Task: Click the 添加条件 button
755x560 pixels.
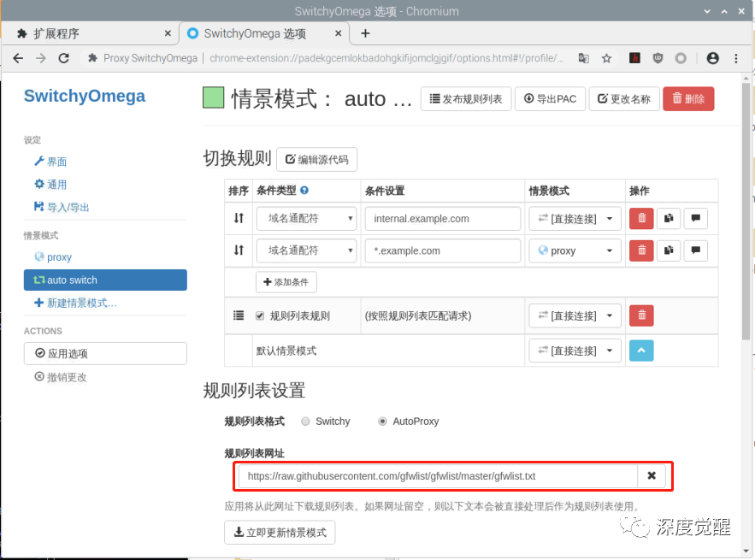Action: pos(286,281)
